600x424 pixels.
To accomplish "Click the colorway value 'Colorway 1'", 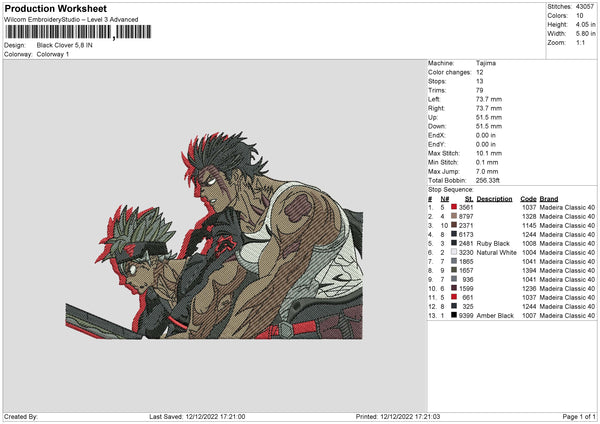I will 53,54.
